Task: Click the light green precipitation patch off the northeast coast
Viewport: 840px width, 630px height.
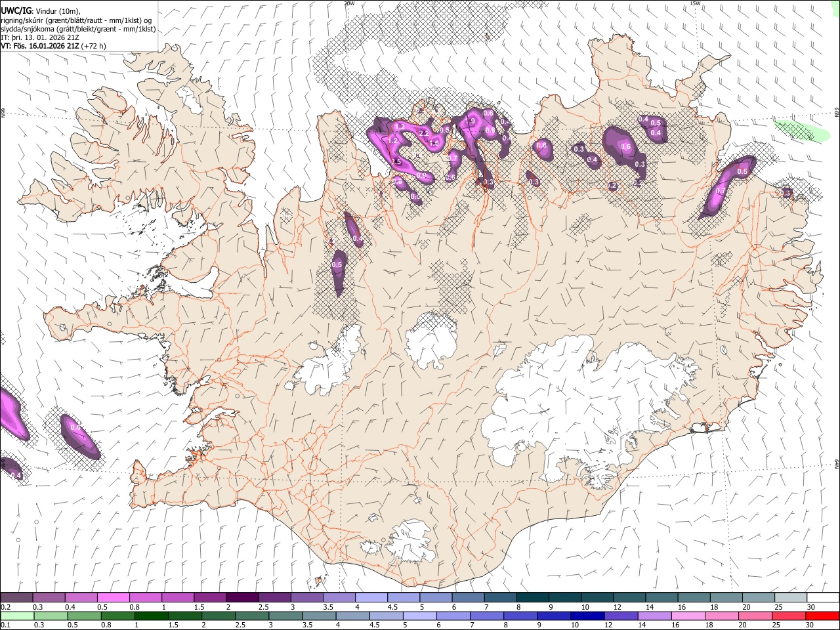Action: [801, 130]
